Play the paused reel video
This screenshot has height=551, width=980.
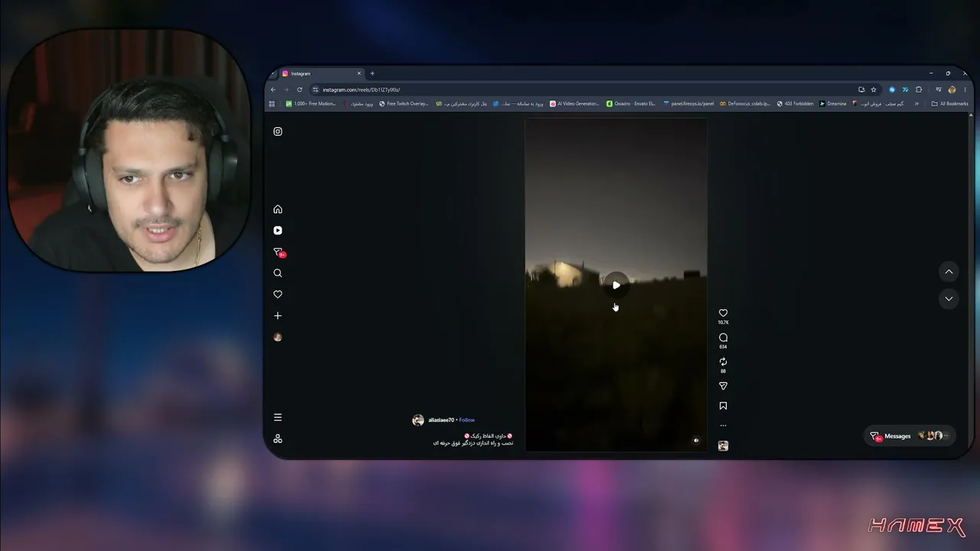616,285
